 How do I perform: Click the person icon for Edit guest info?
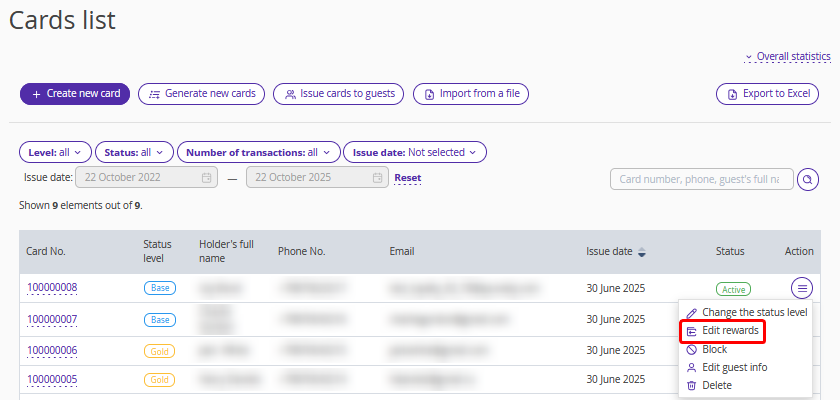pos(692,367)
